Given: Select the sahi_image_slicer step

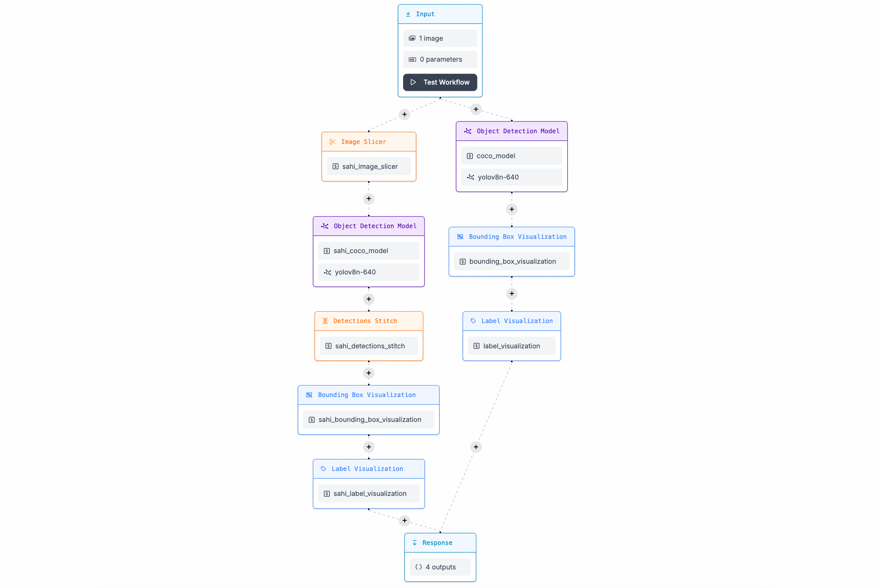Looking at the screenshot, I should point(368,166).
